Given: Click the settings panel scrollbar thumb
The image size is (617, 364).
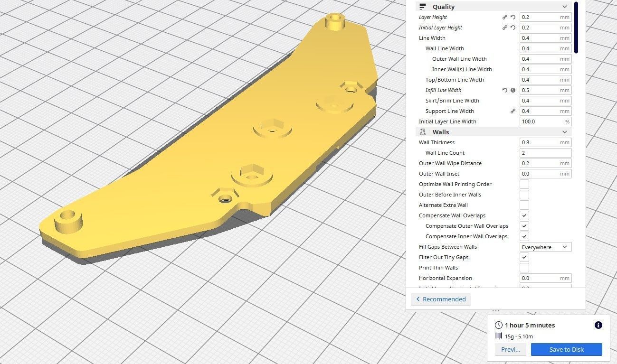Looking at the screenshot, I should (576, 27).
